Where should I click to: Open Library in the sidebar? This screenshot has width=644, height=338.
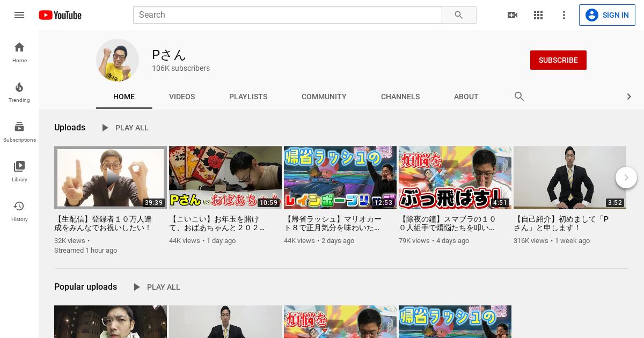point(19,171)
